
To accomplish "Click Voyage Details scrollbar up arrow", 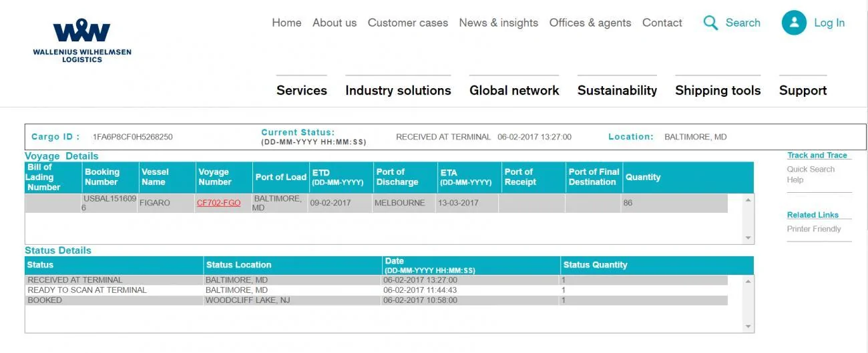I will point(748,200).
